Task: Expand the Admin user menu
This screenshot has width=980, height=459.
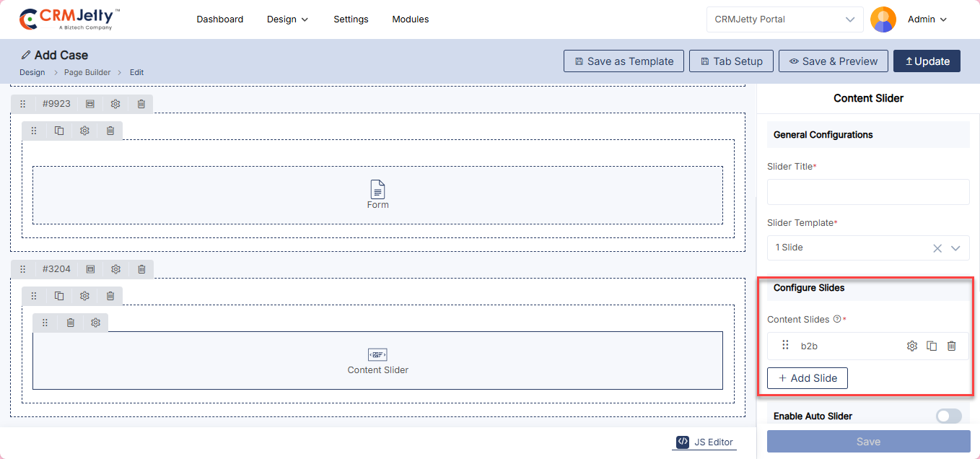Action: 927,19
